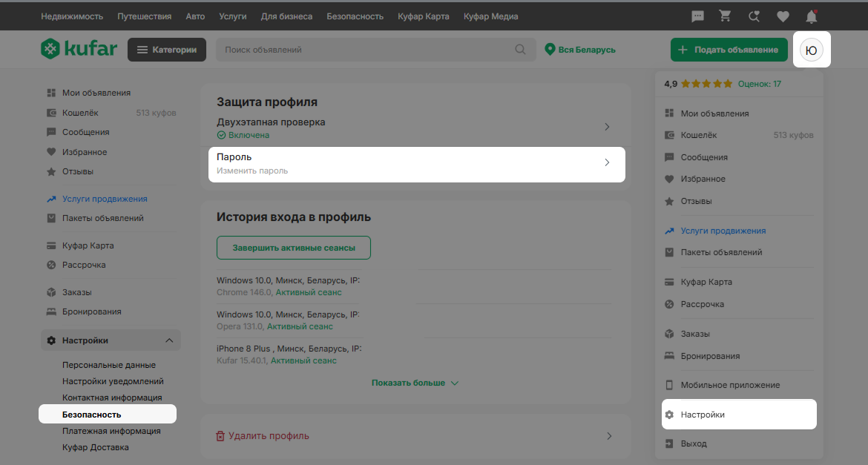This screenshot has width=868, height=465.
Task: Click the Выход exit icon in dropdown
Action: click(x=669, y=443)
